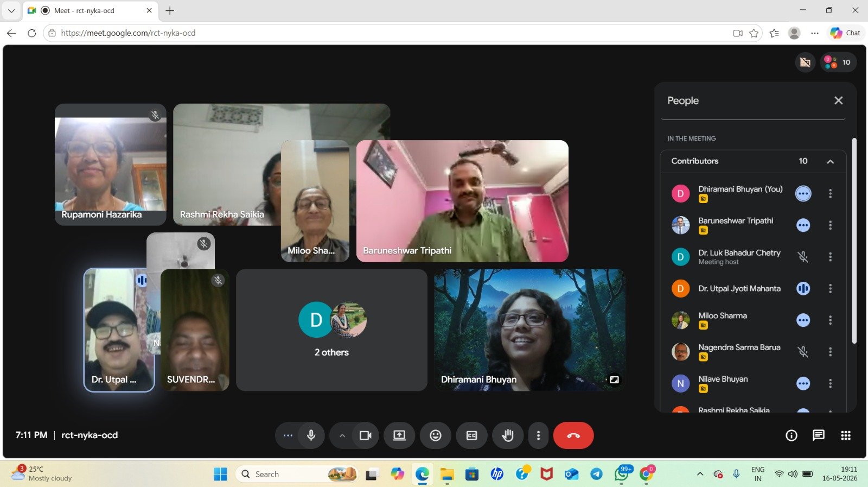Open audio settings left of the microphone

pos(288,435)
